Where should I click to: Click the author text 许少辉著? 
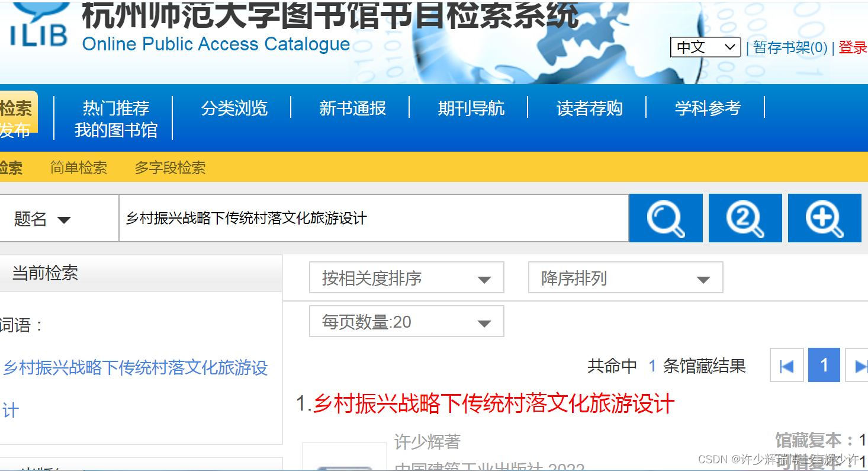[427, 441]
